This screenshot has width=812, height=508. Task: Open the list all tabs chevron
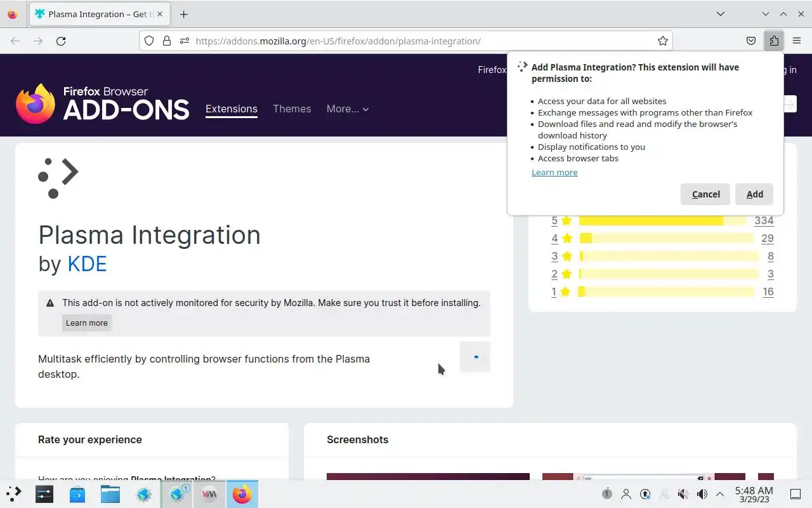pyautogui.click(x=721, y=14)
